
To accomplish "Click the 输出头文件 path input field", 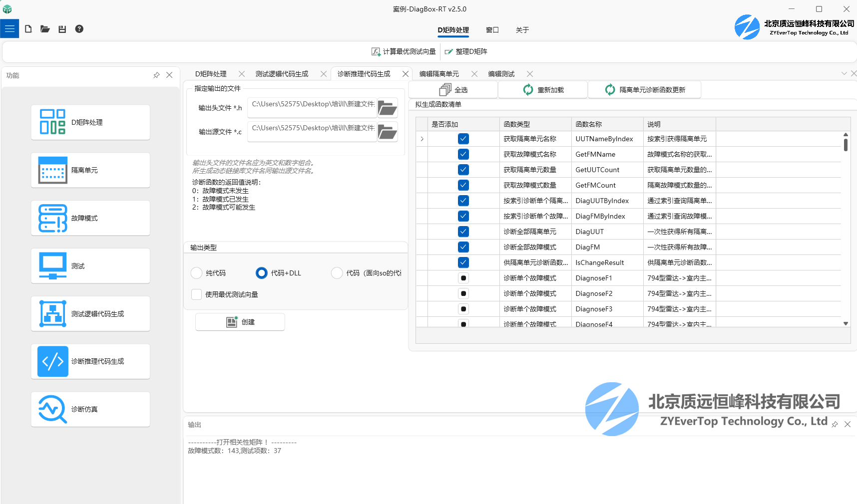I will click(x=312, y=108).
